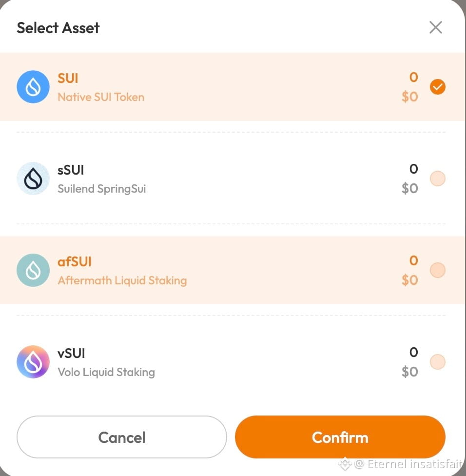Choose the SUI asset name label

[68, 79]
